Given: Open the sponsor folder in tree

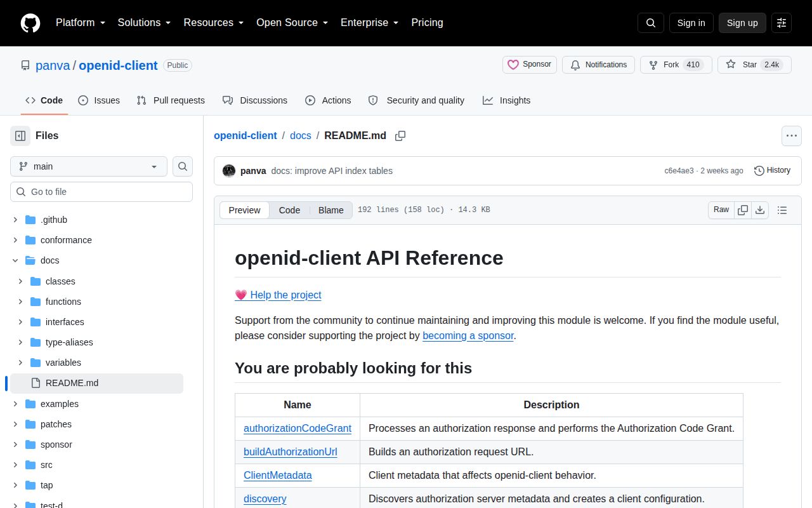Looking at the screenshot, I should 56,444.
